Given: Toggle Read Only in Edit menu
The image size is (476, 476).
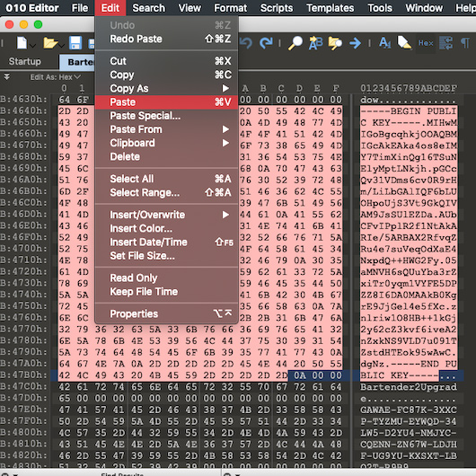Looking at the screenshot, I should point(166,278).
